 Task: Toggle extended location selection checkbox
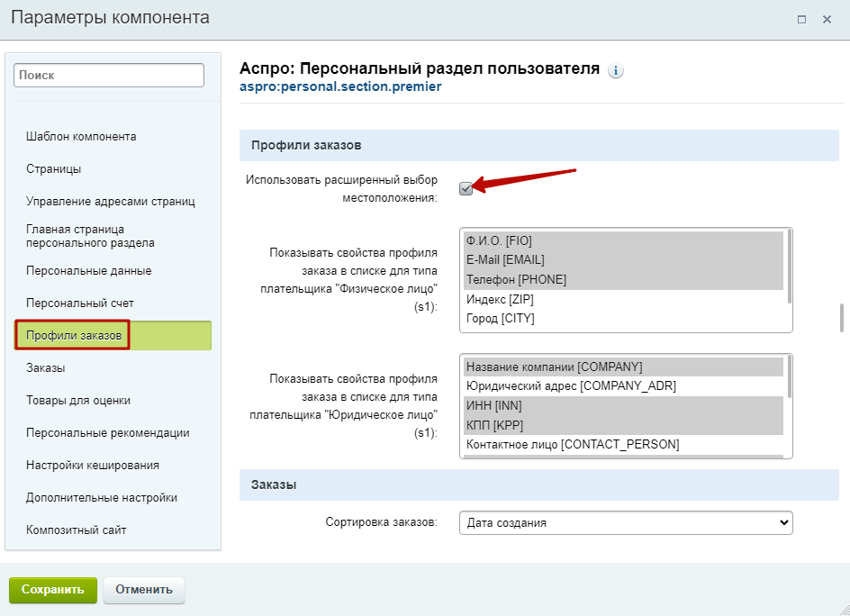466,189
